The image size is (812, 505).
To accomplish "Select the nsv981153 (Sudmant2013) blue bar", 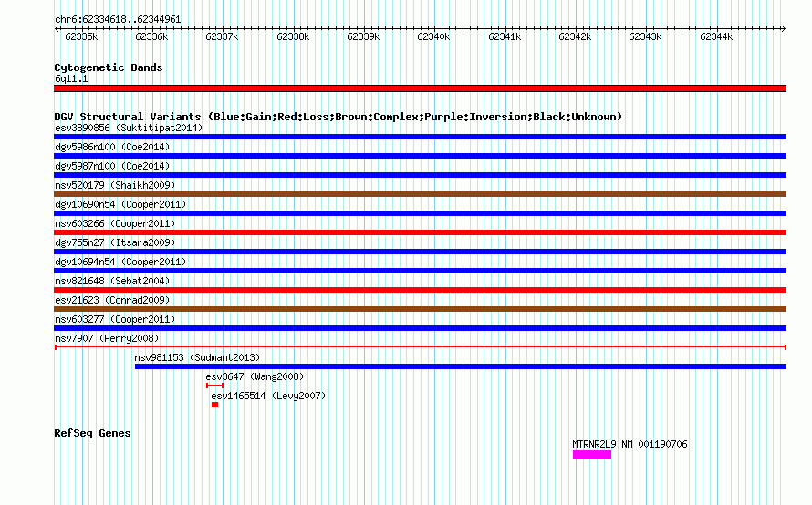I will (x=461, y=366).
